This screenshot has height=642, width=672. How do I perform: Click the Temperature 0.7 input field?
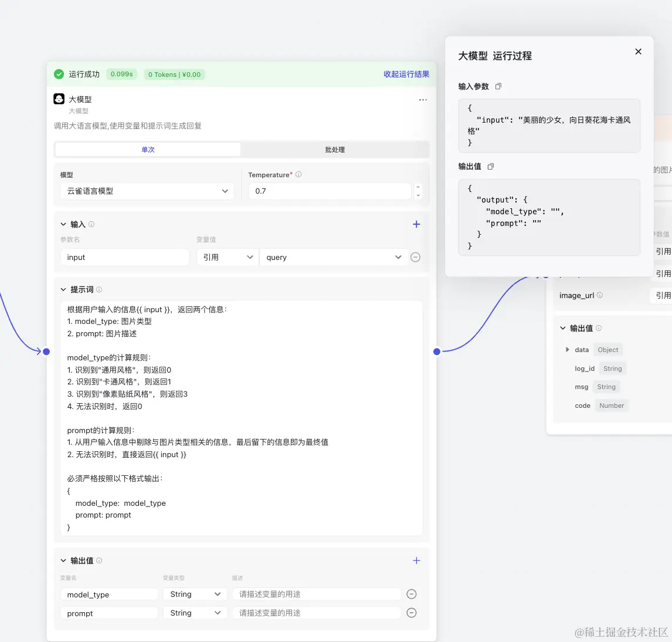tap(330, 191)
